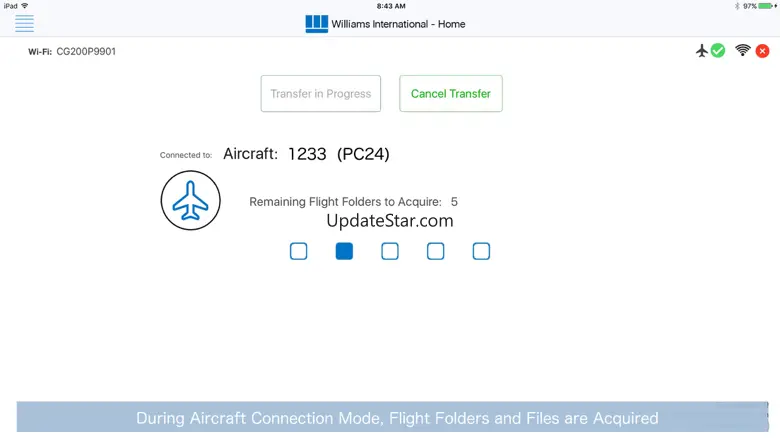Click the Williams International logo

click(317, 24)
